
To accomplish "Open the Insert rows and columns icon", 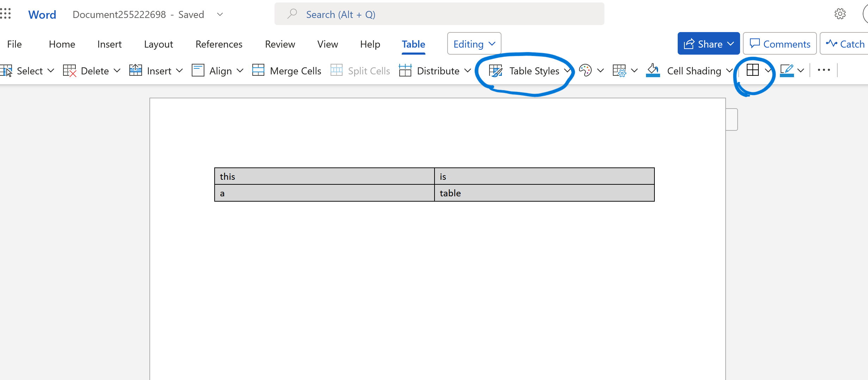I will pos(135,70).
